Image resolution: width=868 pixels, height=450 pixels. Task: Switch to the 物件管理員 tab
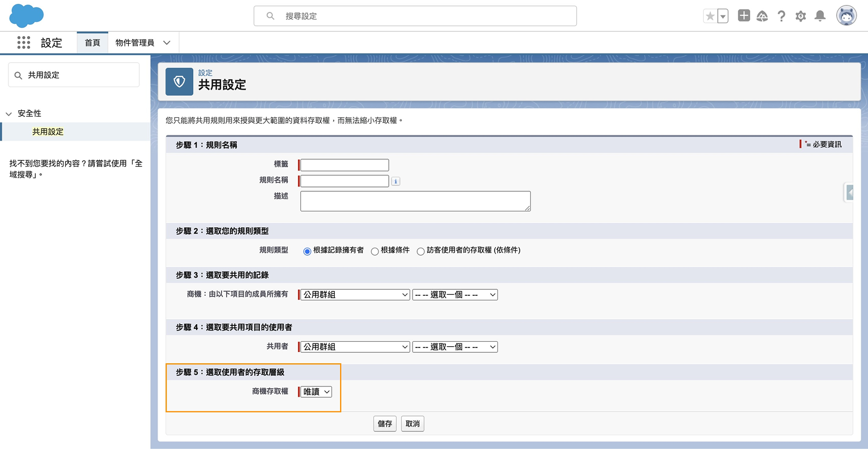[135, 43]
